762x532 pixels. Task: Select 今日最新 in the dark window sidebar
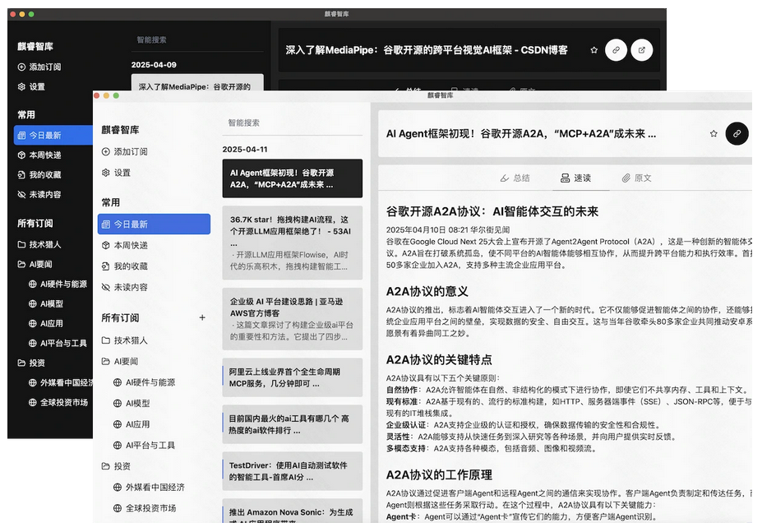(53, 135)
